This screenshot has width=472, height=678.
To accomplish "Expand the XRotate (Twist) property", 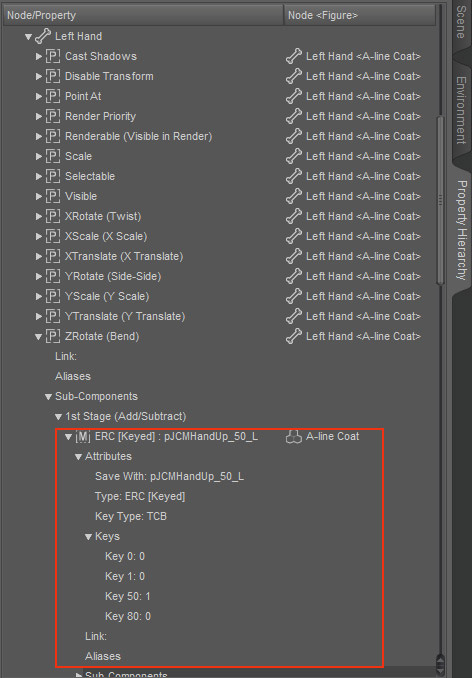I will [39, 216].
